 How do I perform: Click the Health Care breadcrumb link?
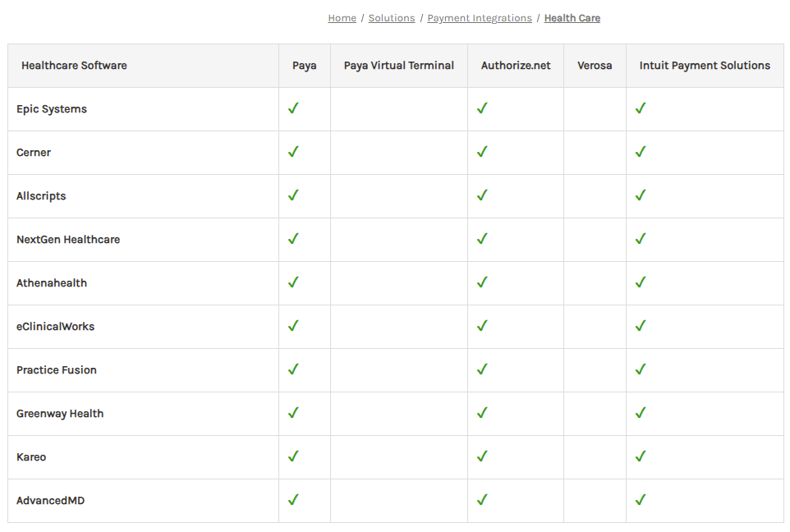click(572, 18)
